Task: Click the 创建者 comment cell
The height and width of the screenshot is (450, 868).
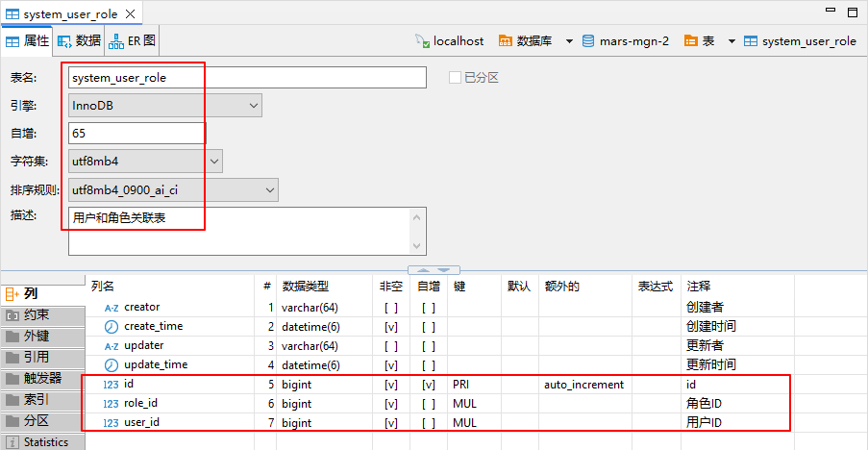Action: click(x=705, y=307)
